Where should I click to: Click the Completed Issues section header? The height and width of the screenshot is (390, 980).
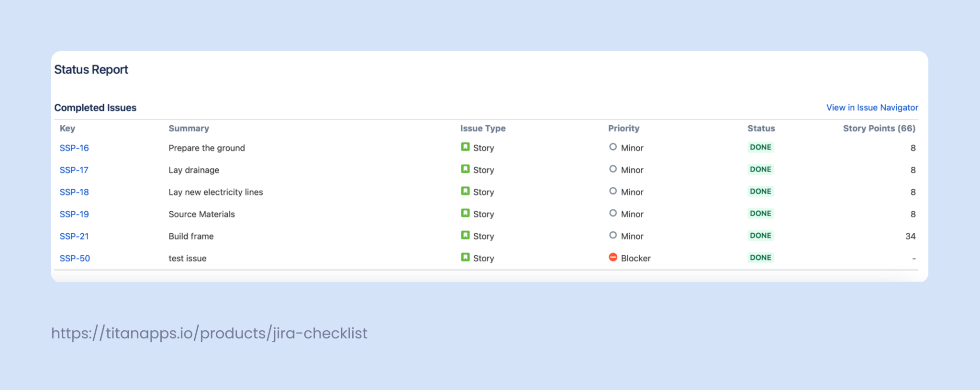[95, 108]
